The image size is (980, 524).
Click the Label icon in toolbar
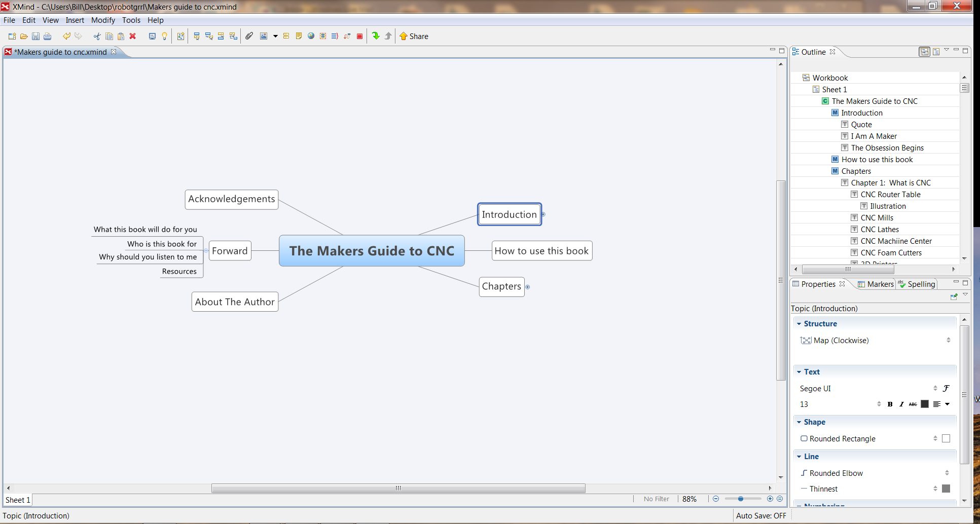286,36
